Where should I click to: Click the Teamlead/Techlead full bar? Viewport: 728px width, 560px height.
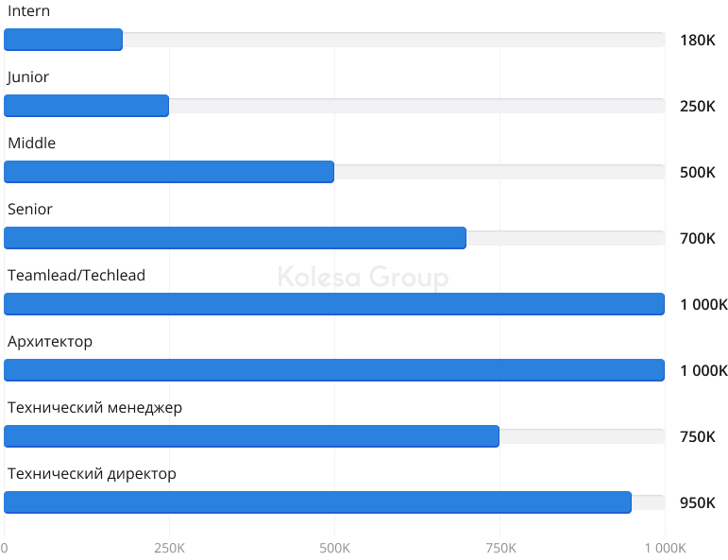[334, 304]
